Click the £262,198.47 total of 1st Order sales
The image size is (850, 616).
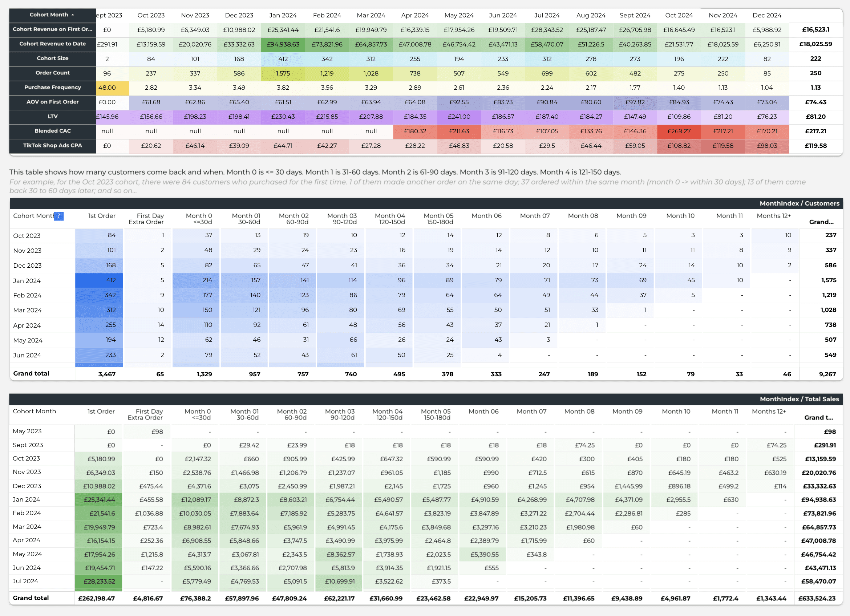tap(96, 599)
